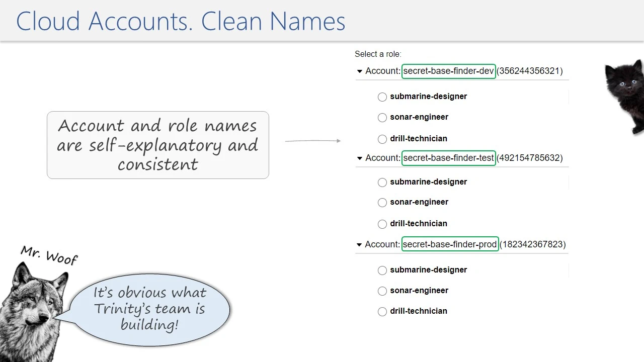Collapse the secret-base-finder-dev account triangle
Viewport: 644px width, 362px height.
359,71
